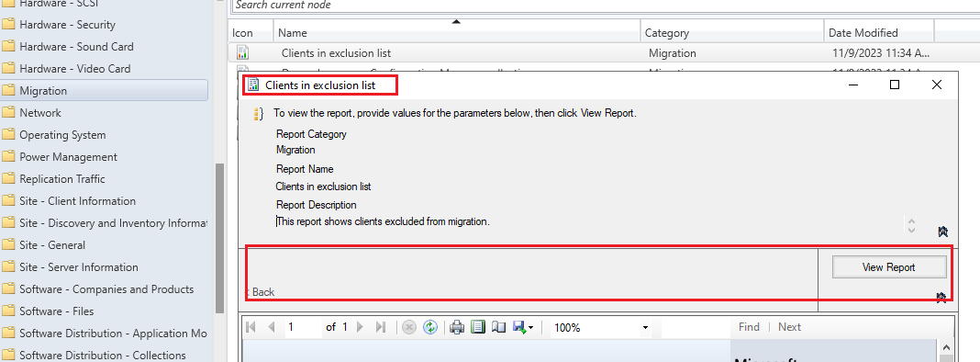The image size is (980, 362).
Task: Click description spinner down arrow
Action: point(911,230)
